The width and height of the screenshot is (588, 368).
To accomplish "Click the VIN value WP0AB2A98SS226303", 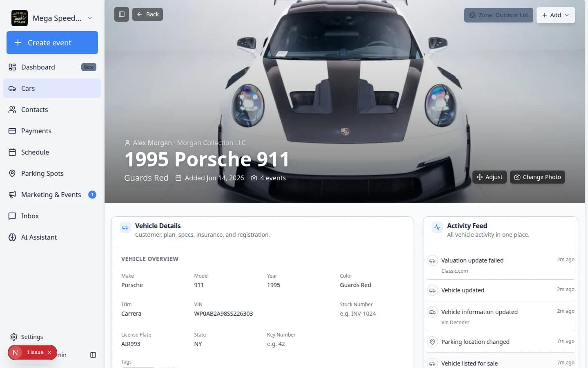I will coord(223,314).
